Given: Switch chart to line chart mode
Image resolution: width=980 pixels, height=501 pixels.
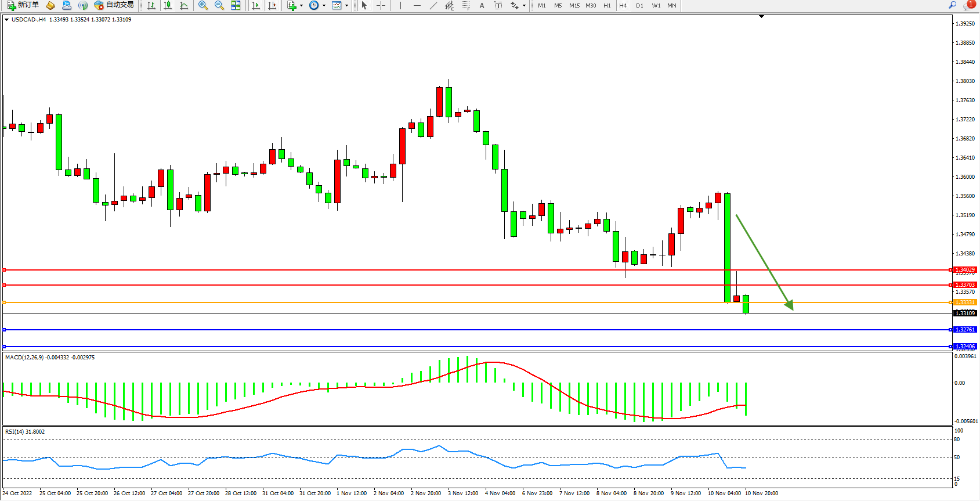Looking at the screenshot, I should pyautogui.click(x=184, y=5).
